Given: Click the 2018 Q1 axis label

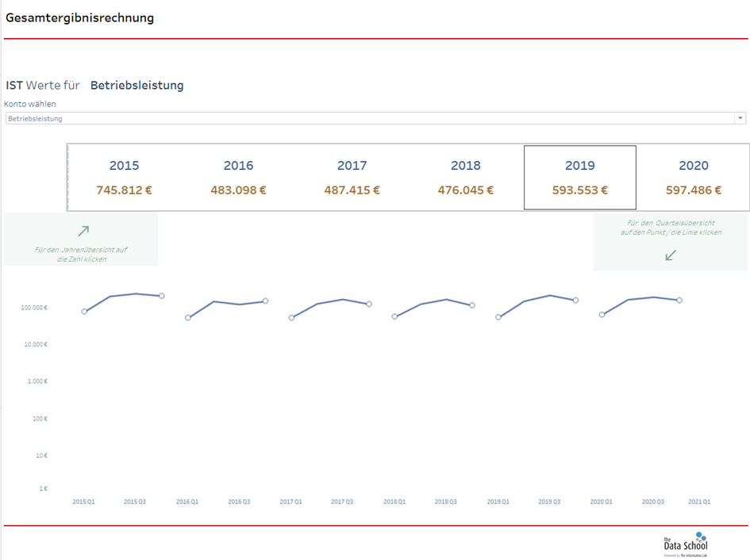Looking at the screenshot, I should pyautogui.click(x=394, y=501).
